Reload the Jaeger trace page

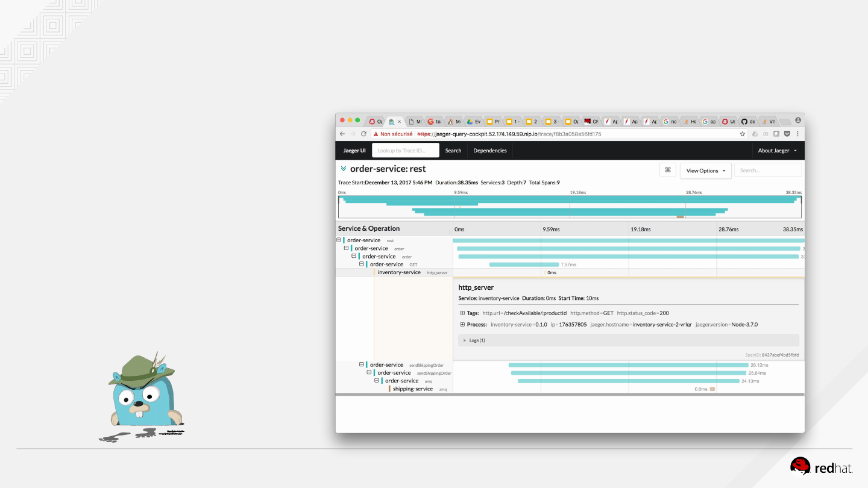coord(363,134)
